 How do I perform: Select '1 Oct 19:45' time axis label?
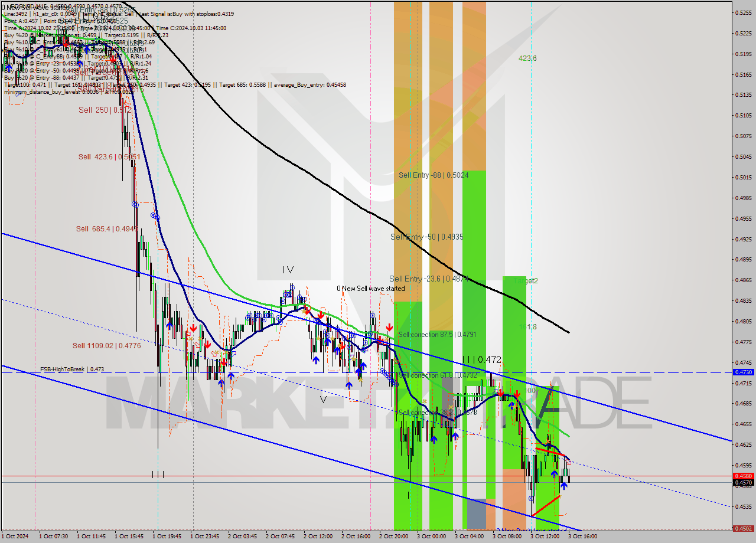(x=167, y=537)
